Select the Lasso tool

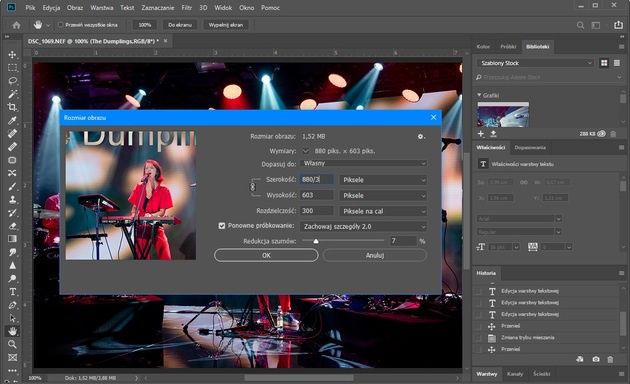pos(12,81)
